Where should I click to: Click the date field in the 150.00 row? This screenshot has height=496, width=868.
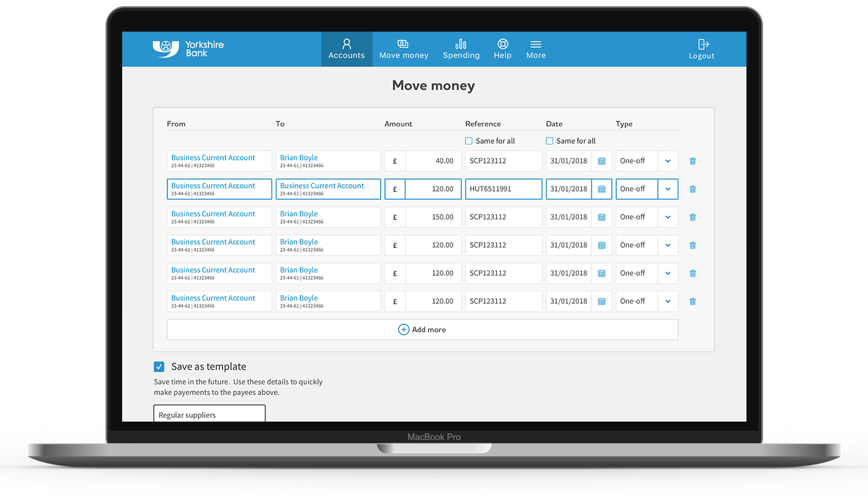(x=569, y=217)
